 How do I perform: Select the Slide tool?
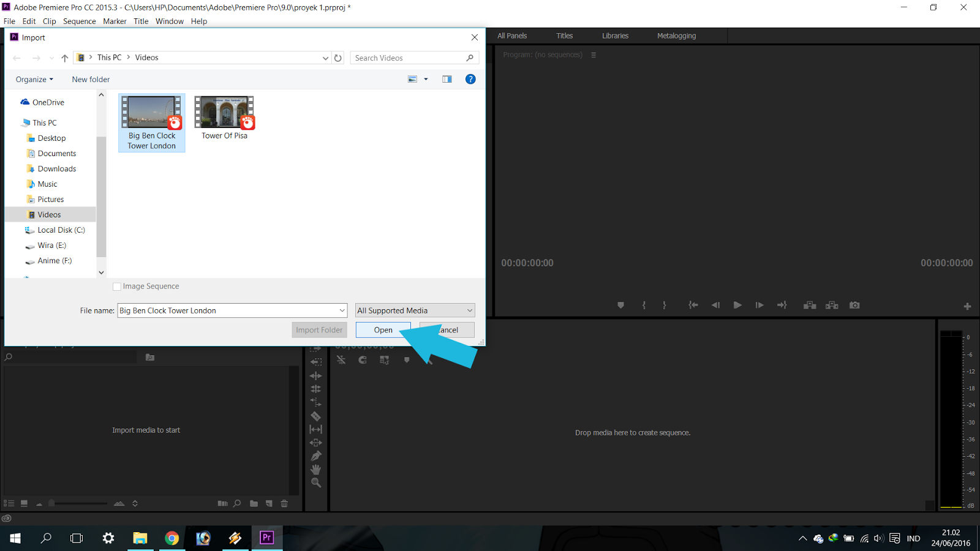(316, 443)
